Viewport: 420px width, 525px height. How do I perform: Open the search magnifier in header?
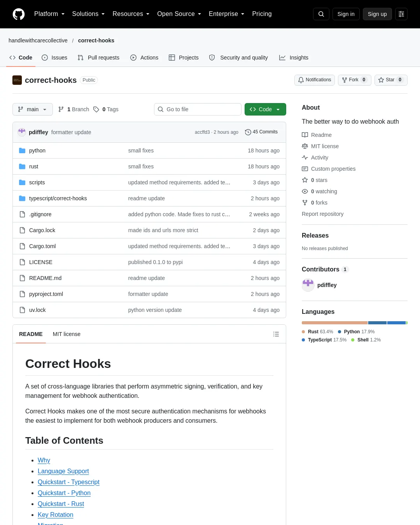[x=321, y=14]
